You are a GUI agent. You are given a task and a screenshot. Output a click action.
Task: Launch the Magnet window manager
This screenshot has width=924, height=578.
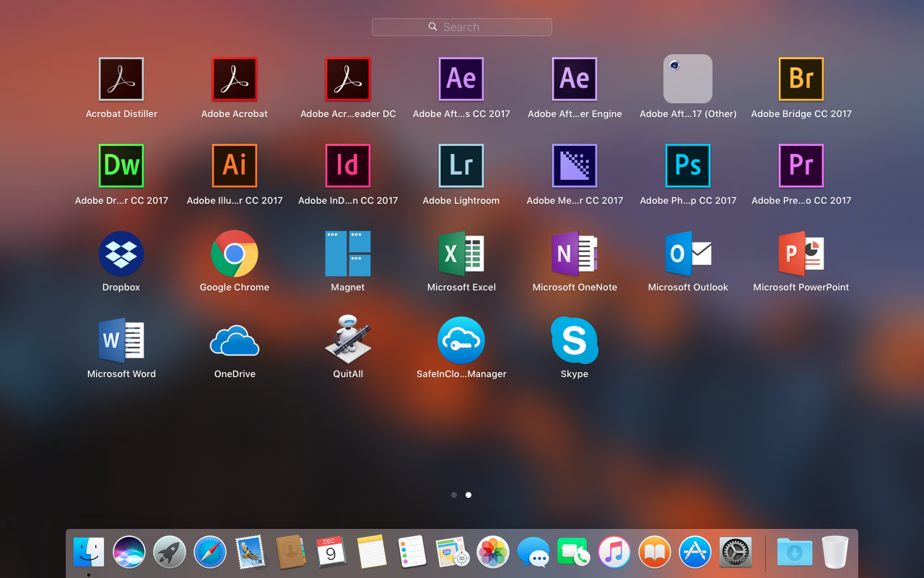(x=348, y=254)
